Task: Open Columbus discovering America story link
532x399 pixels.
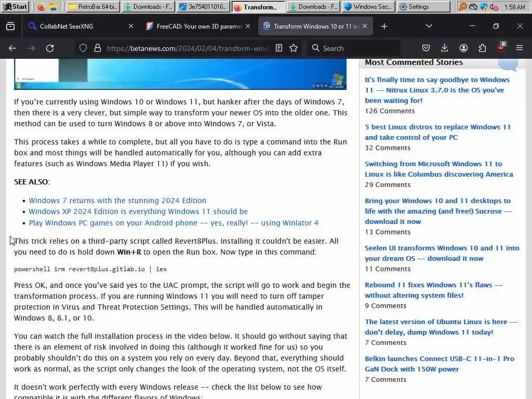Action: pyautogui.click(x=438, y=169)
